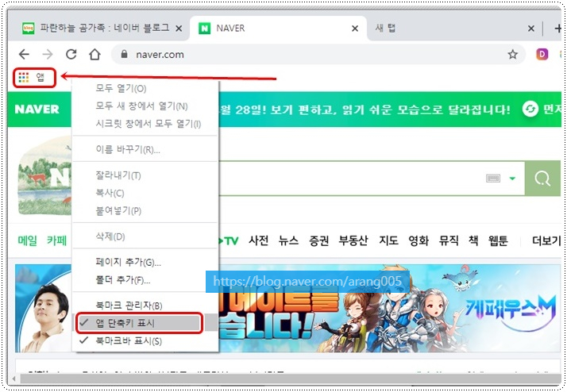Image resolution: width=567 pixels, height=392 pixels.
Task: Bookmark this page with the star icon
Action: [x=512, y=55]
